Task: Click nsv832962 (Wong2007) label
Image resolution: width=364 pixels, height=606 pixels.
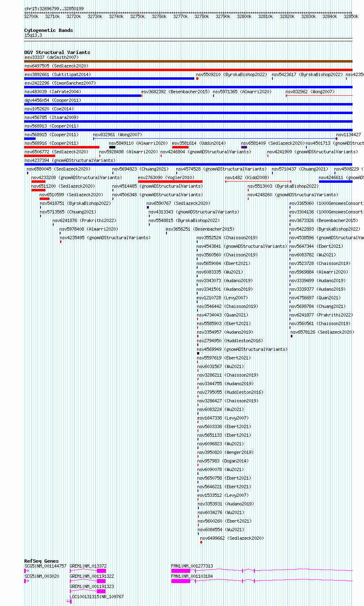Action: 310,92
